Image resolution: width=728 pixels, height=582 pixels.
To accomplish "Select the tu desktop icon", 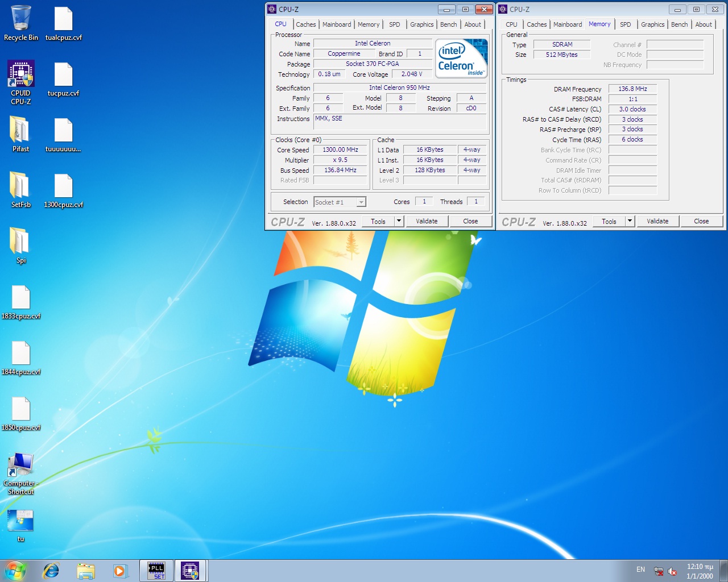I will point(21,525).
